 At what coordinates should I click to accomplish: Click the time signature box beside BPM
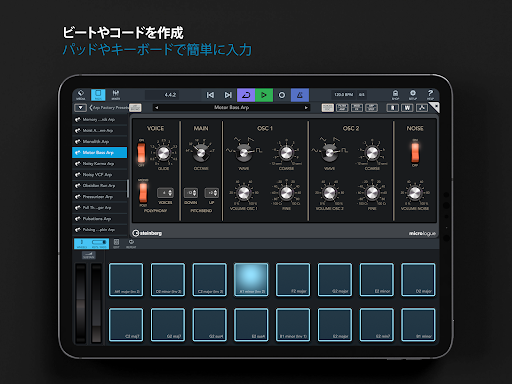(362, 95)
